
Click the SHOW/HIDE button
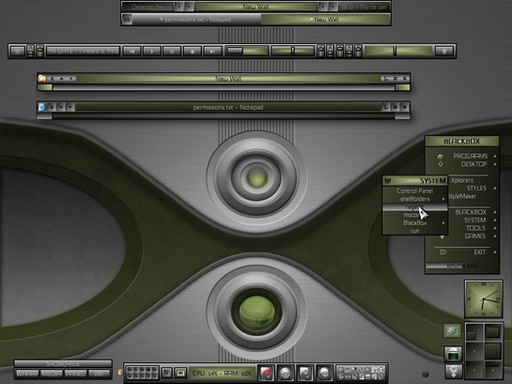click(x=63, y=364)
